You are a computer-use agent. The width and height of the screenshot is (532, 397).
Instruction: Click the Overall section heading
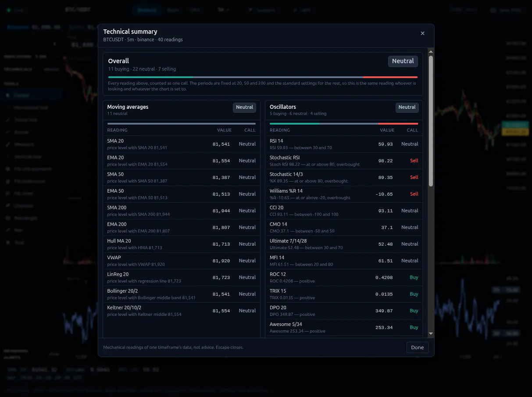coord(118,61)
